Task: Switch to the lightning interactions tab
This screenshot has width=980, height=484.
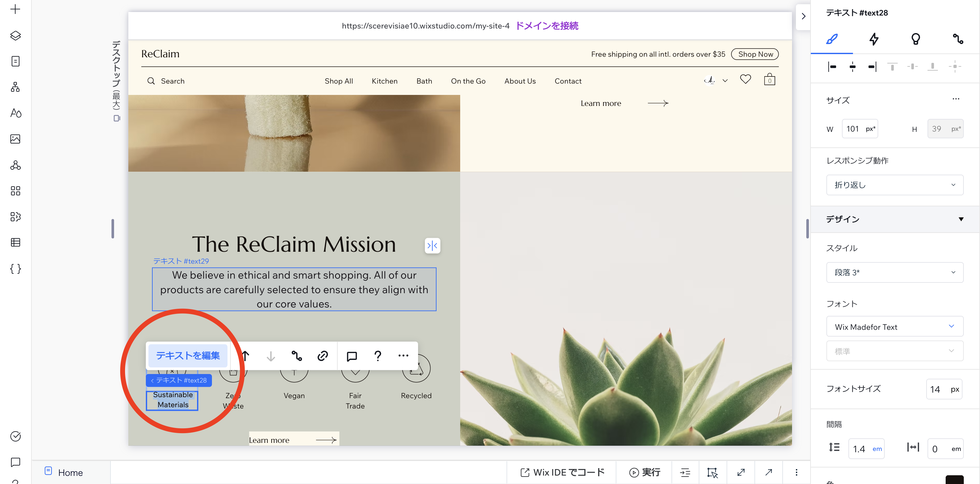Action: pos(873,39)
